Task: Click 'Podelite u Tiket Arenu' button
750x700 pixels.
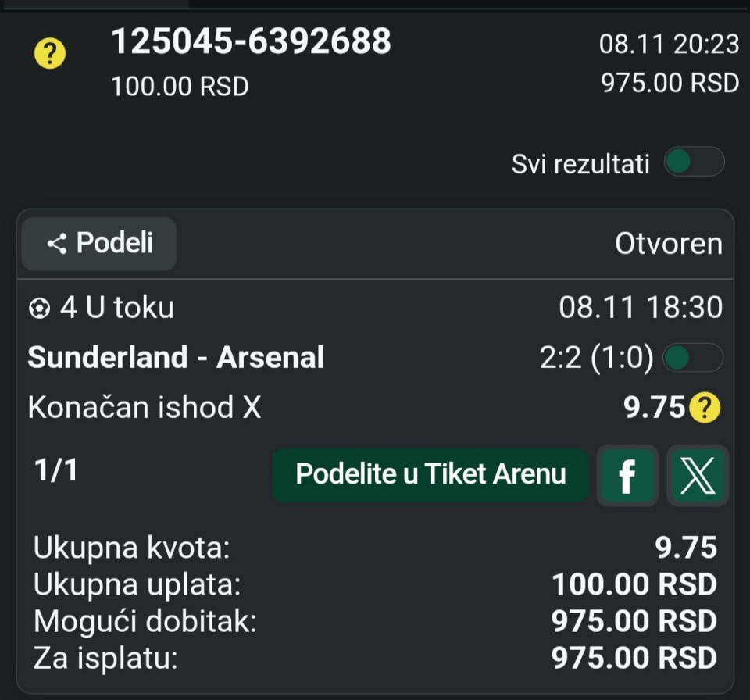Action: click(430, 474)
